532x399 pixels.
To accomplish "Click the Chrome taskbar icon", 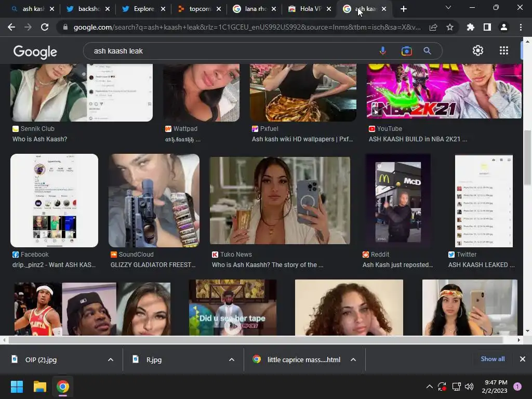I will click(63, 387).
